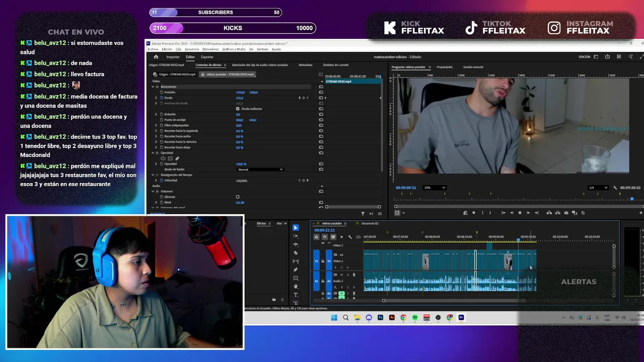
Task: Click the Program monitor blue playhead marker
Action: point(632,199)
